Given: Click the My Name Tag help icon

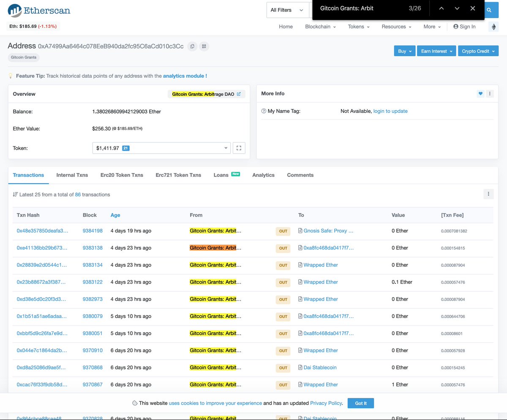Looking at the screenshot, I should coord(264,111).
